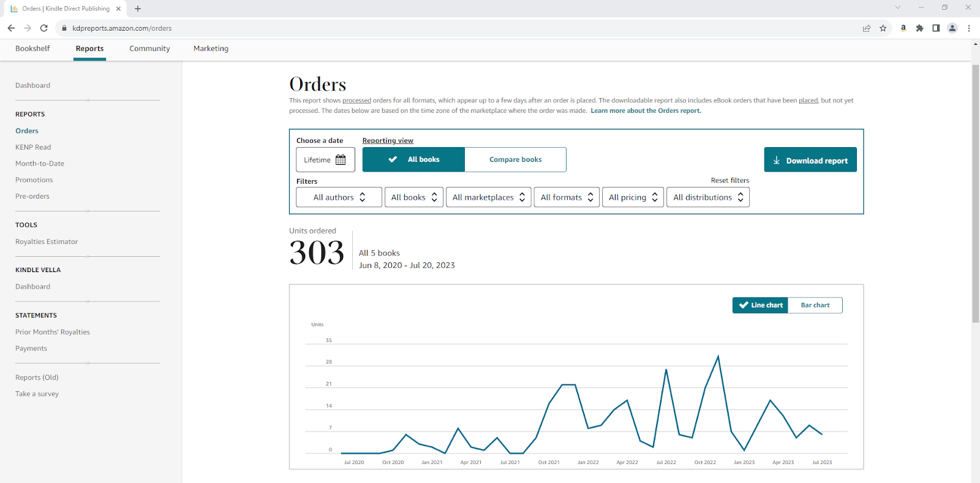Select the Line chart view
The height and width of the screenshot is (483, 980).
tap(760, 305)
